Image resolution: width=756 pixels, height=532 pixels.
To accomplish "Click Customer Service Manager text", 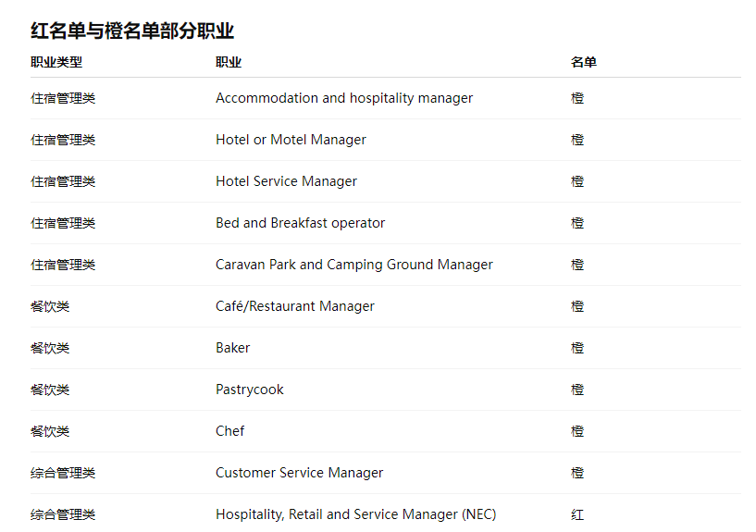I will [299, 473].
